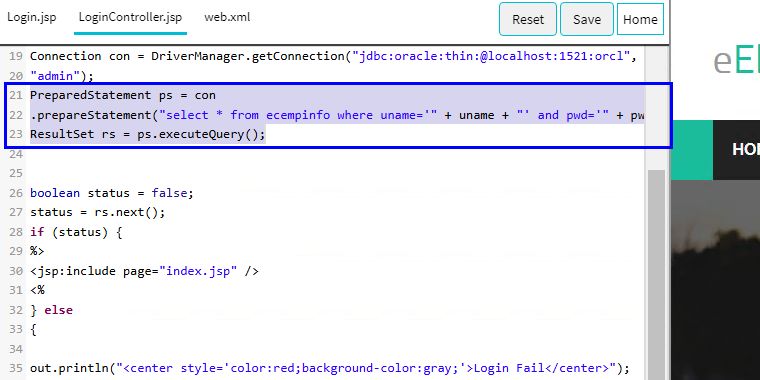Viewport: 760px width, 380px height.
Task: Go to Home button
Action: pos(640,19)
